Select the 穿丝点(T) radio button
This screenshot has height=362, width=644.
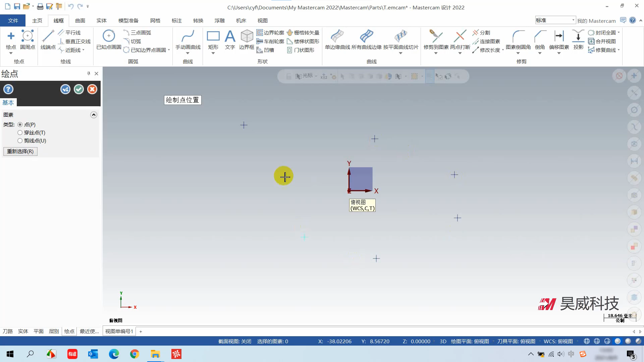(20, 133)
